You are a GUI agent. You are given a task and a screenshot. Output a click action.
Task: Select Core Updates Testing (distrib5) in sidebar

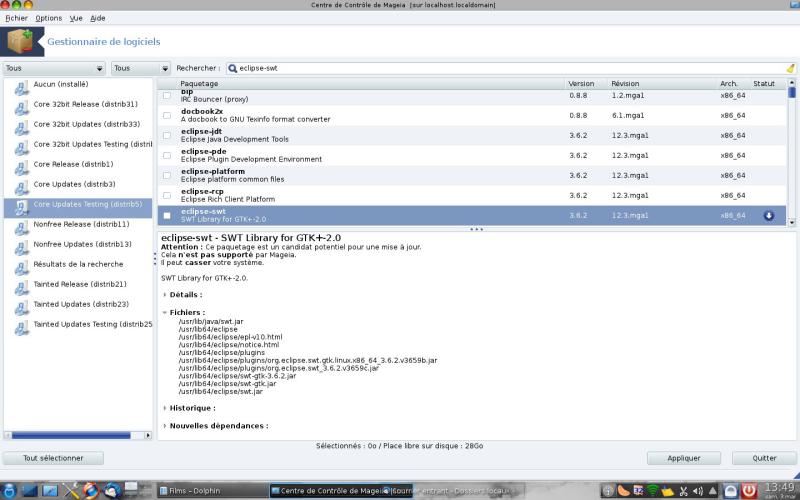click(x=78, y=208)
